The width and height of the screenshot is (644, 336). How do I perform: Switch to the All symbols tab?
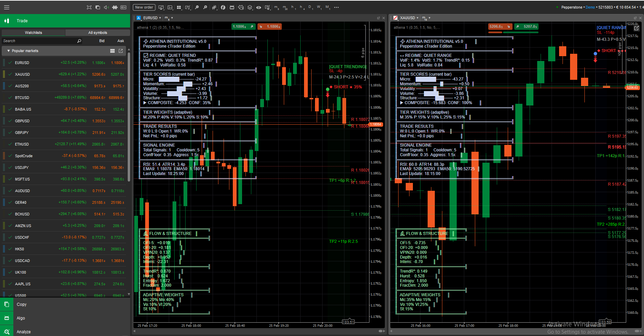coord(98,33)
